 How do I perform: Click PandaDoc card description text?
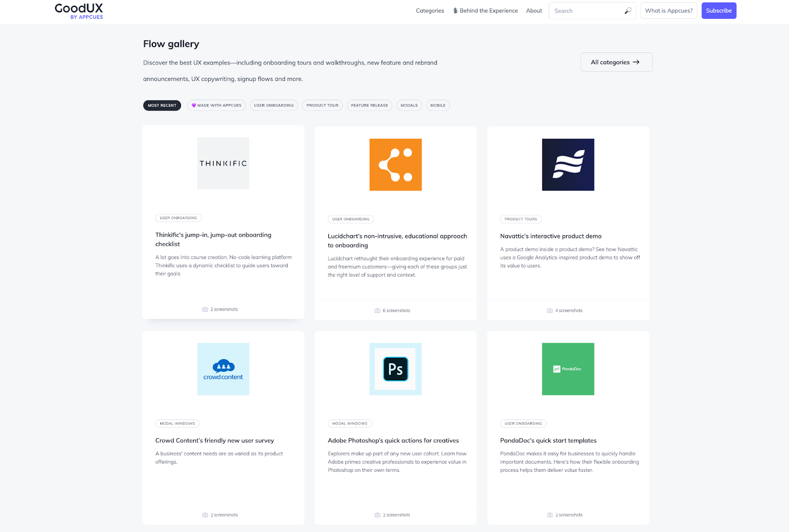click(570, 462)
